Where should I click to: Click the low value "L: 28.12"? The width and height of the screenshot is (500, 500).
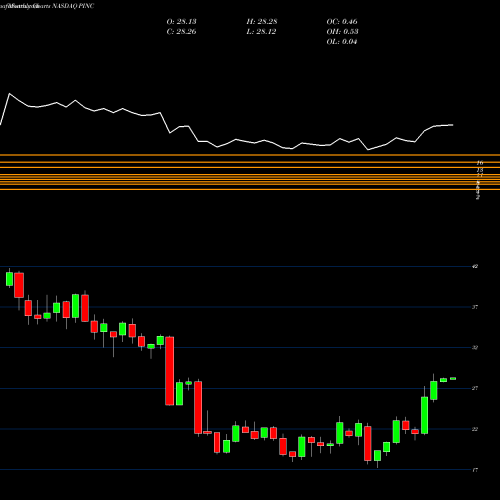261,32
